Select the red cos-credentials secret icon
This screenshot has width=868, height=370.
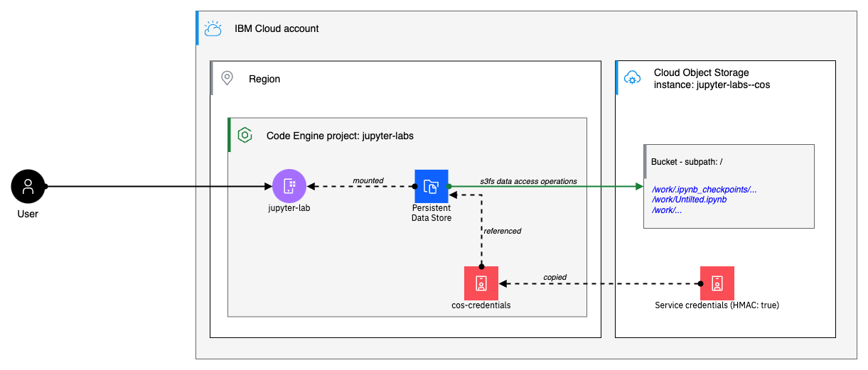coord(481,283)
